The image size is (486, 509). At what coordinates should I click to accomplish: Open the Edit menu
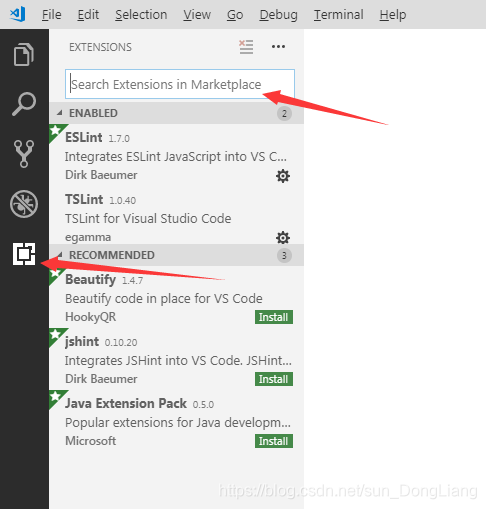(x=88, y=15)
